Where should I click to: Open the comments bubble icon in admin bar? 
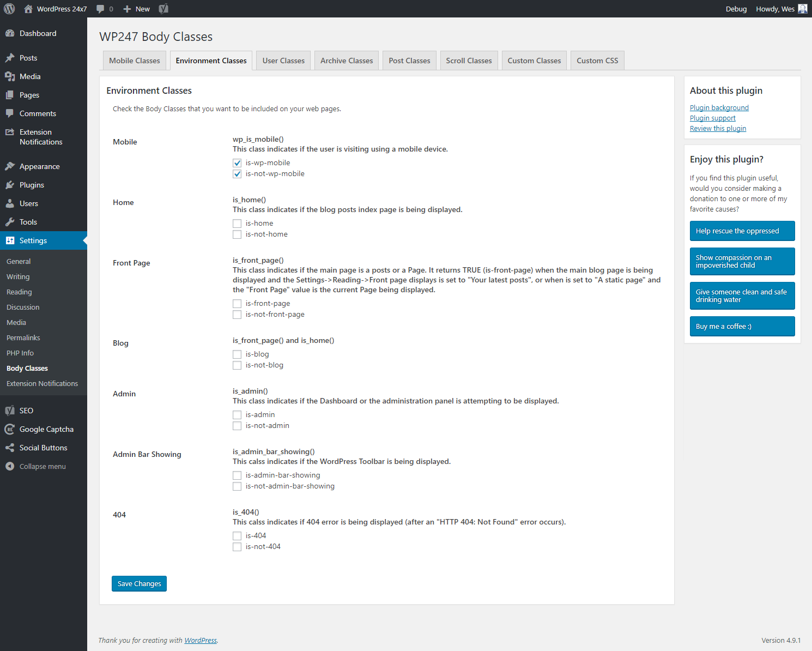click(100, 9)
